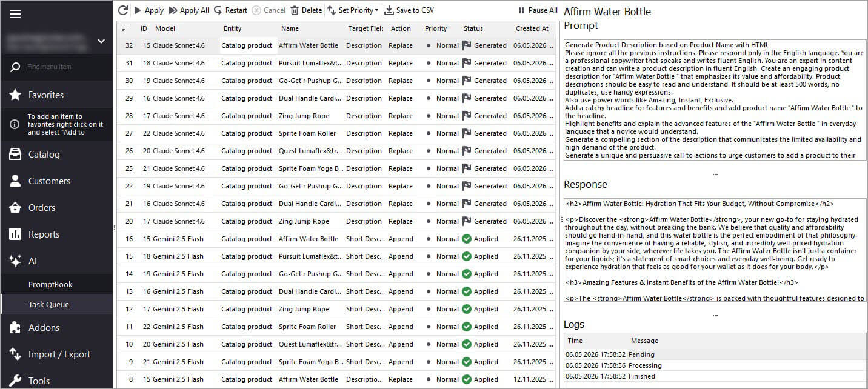
Task: Click the Catalog box icon
Action: tap(15, 154)
